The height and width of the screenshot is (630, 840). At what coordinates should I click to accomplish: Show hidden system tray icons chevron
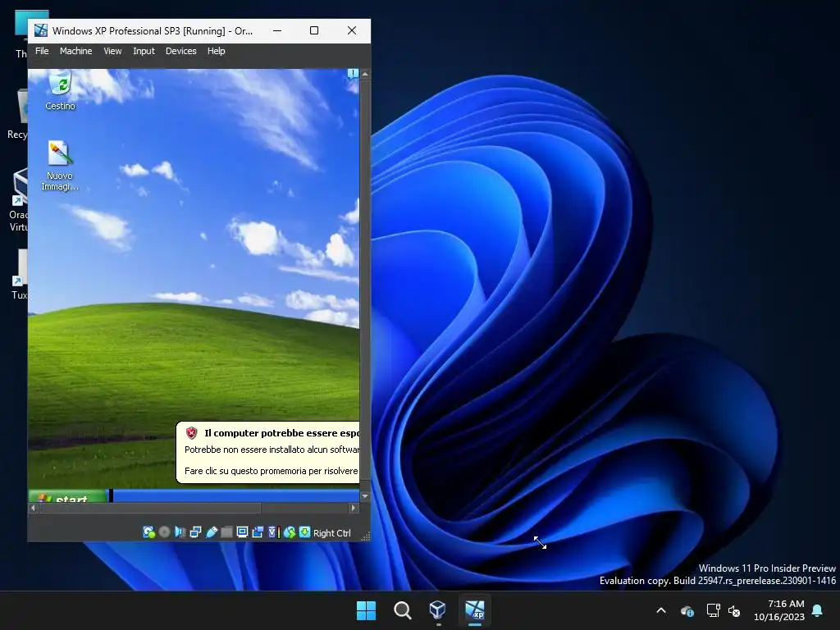tap(661, 610)
